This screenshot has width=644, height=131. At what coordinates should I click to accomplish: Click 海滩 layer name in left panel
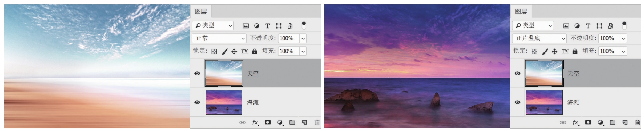pyautogui.click(x=253, y=102)
